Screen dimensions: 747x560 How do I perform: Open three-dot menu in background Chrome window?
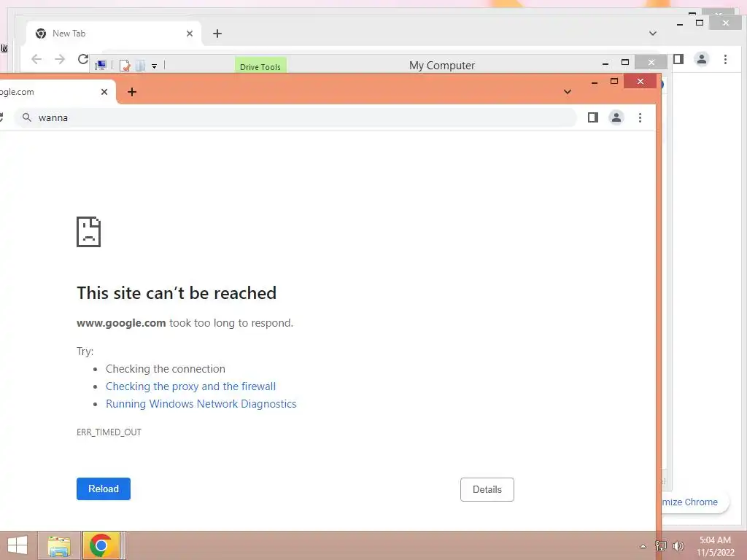[x=725, y=59]
